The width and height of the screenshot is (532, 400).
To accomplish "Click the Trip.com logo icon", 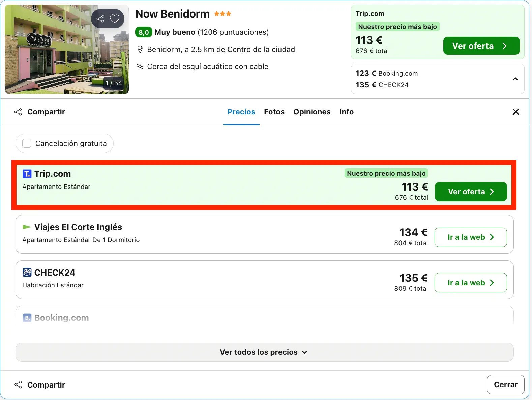I will tap(27, 174).
